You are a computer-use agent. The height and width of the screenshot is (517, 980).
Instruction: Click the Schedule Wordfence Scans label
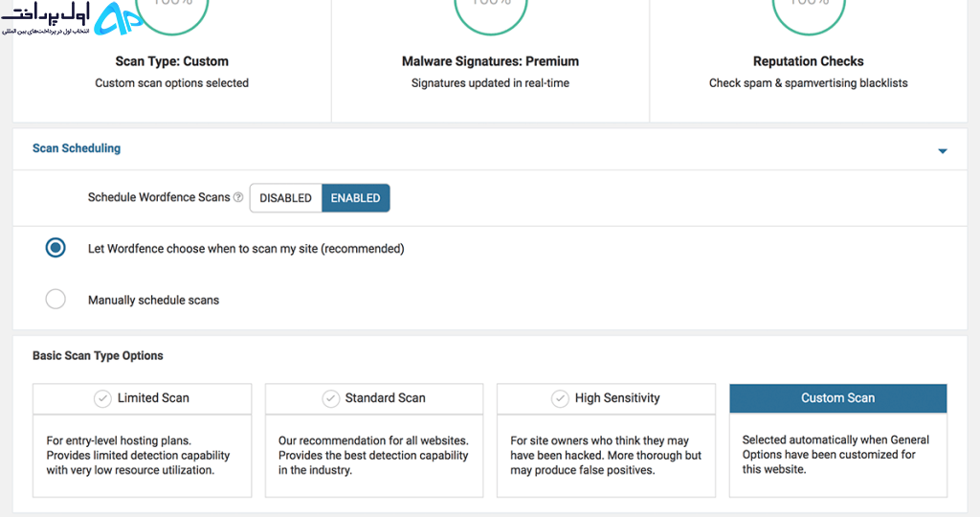pyautogui.click(x=159, y=197)
